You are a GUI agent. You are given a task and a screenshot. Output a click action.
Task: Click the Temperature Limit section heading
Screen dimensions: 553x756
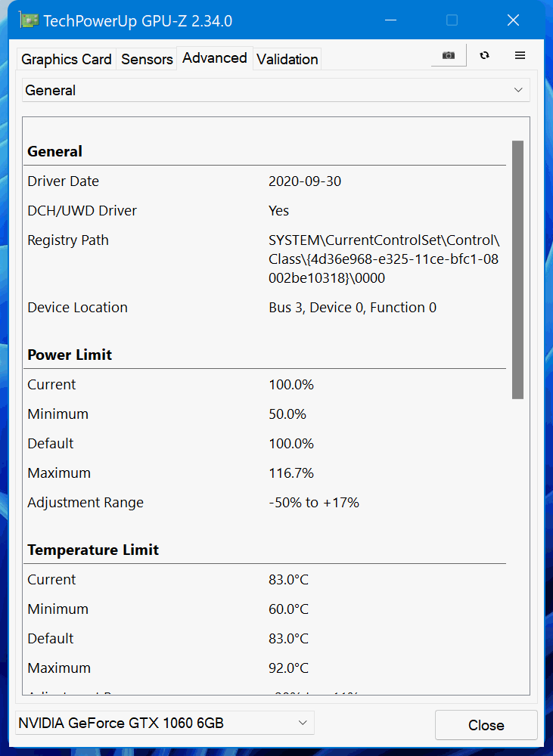point(93,550)
